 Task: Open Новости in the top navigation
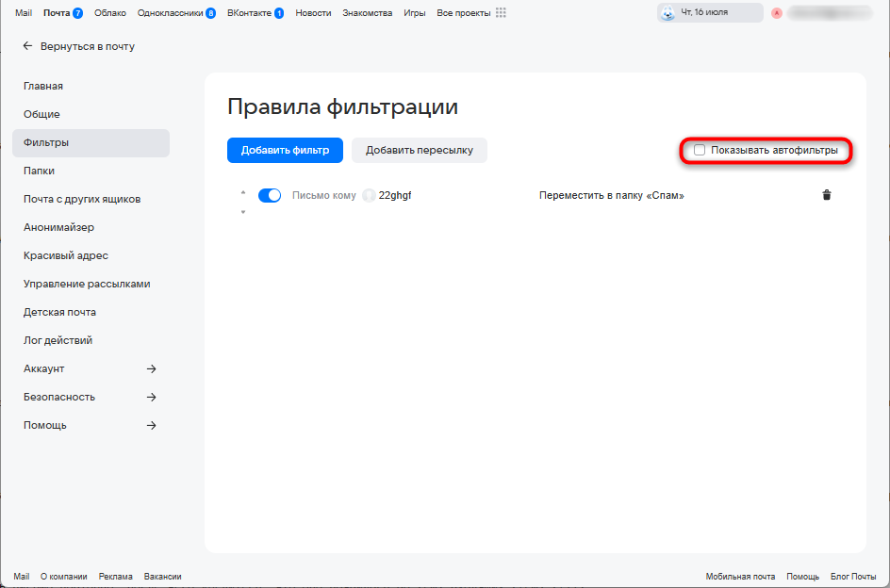[x=313, y=12]
